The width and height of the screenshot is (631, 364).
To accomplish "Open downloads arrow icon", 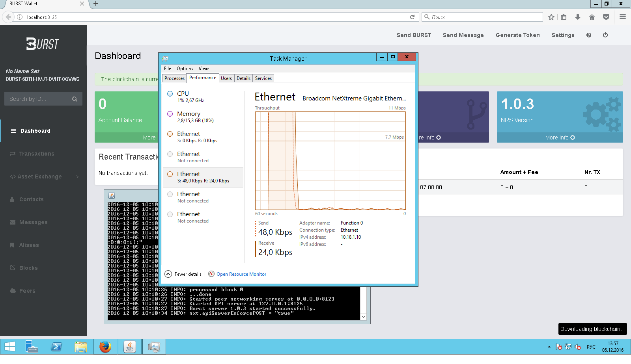I will tap(578, 17).
